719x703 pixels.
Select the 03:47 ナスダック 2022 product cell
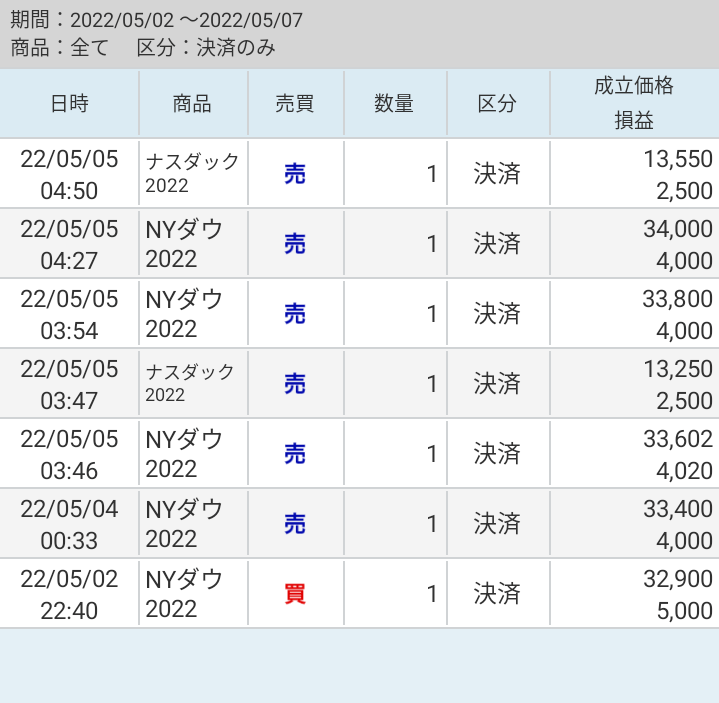(190, 384)
